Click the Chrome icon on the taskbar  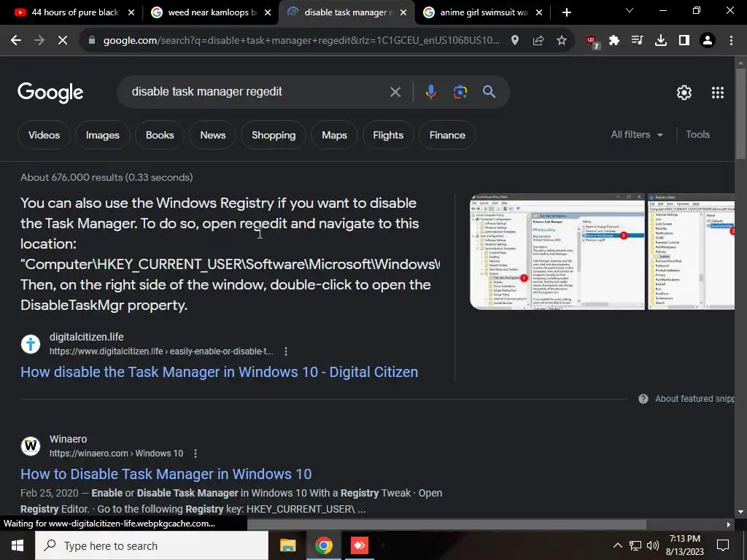(323, 545)
